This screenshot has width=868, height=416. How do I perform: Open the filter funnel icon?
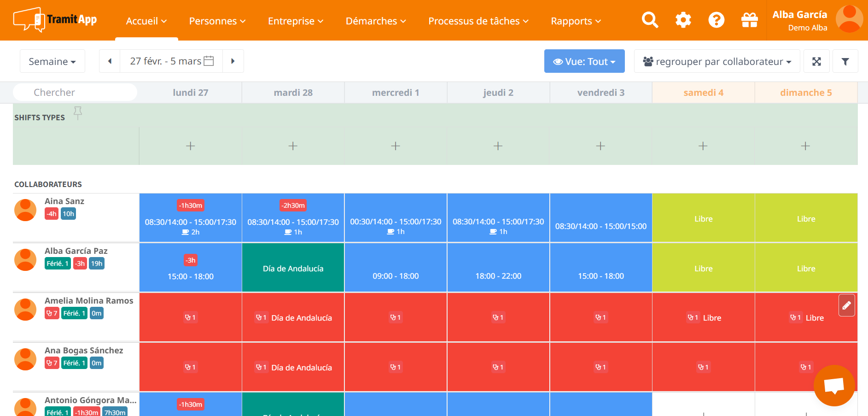coord(845,61)
